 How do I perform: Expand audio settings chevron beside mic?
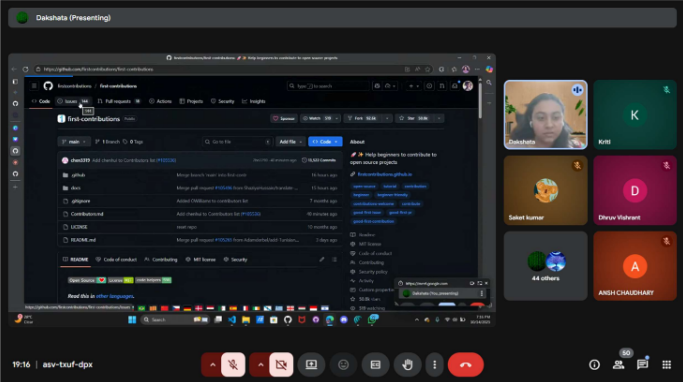[x=212, y=365]
